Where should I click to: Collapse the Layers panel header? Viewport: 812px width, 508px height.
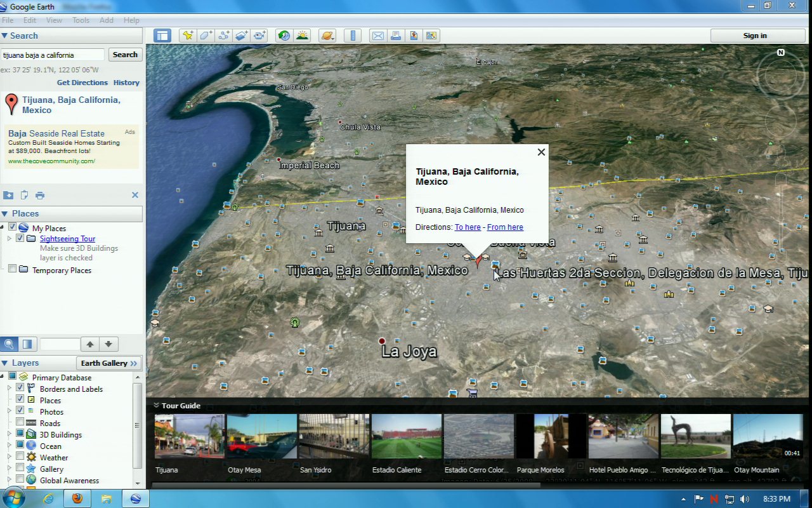click(x=5, y=363)
